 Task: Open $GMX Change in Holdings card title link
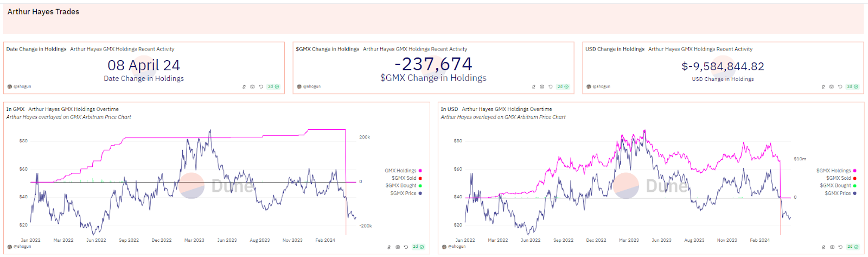click(x=328, y=49)
